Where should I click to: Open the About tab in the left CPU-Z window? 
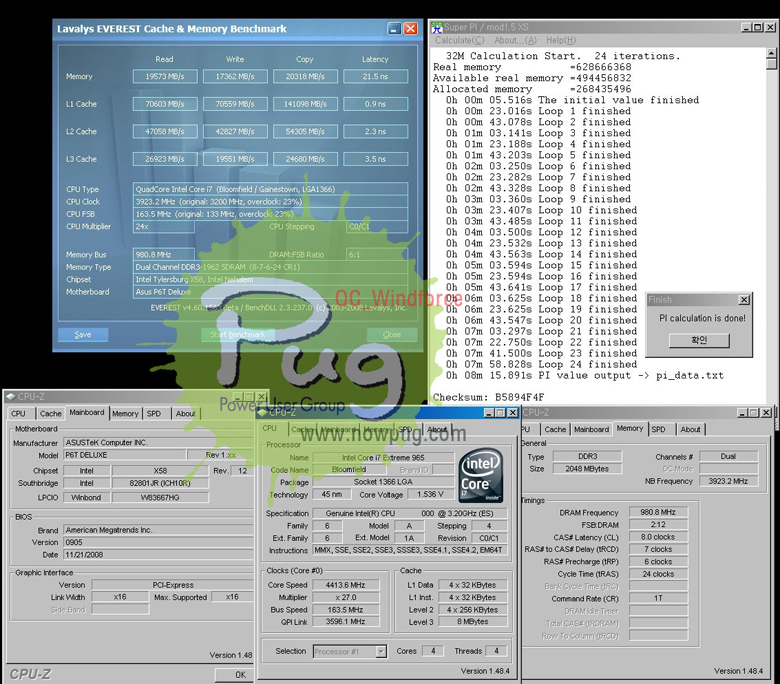186,413
